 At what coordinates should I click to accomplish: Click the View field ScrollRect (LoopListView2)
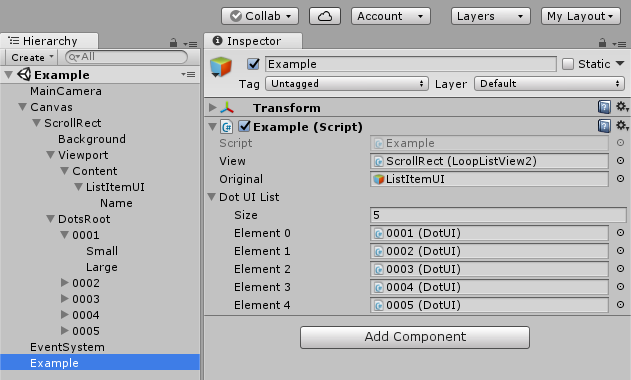tap(489, 161)
